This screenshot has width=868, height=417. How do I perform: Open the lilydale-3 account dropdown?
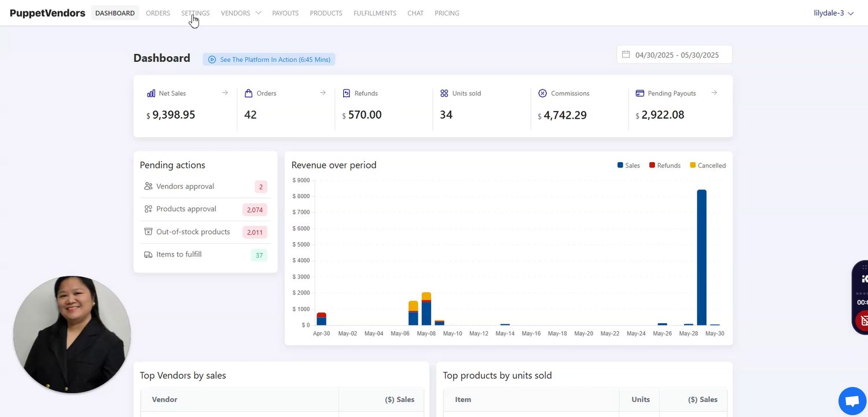click(x=833, y=13)
